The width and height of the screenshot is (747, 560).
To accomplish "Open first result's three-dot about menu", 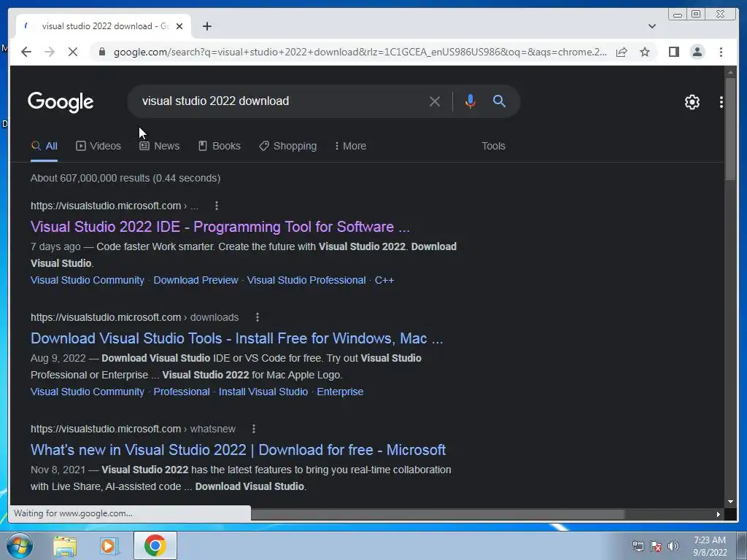I will [216, 206].
